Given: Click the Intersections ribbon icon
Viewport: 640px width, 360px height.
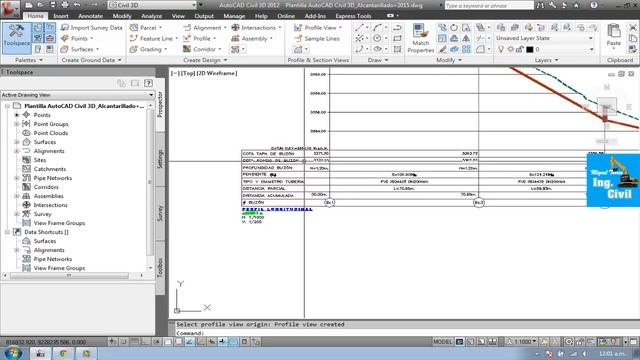Looking at the screenshot, I should (236, 28).
